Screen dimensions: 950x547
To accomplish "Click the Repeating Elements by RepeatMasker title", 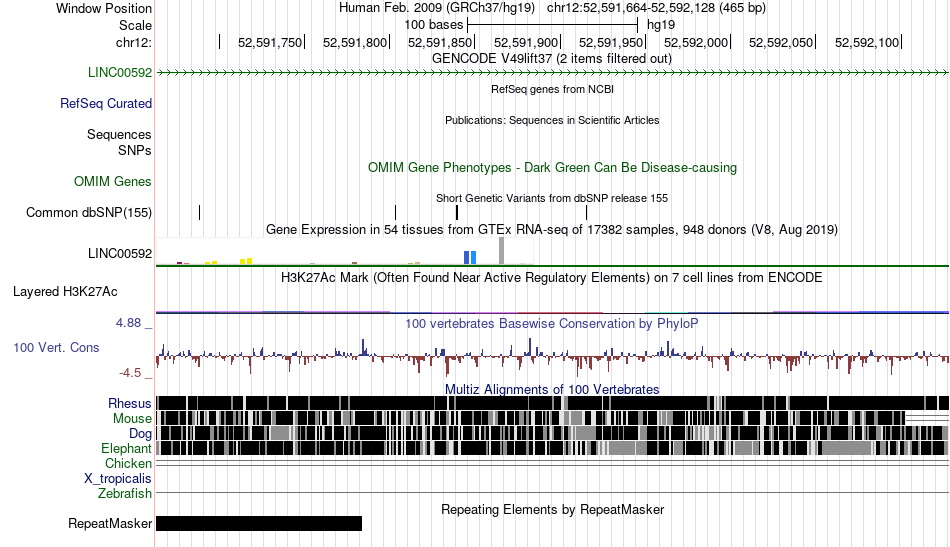I will click(x=552, y=509).
